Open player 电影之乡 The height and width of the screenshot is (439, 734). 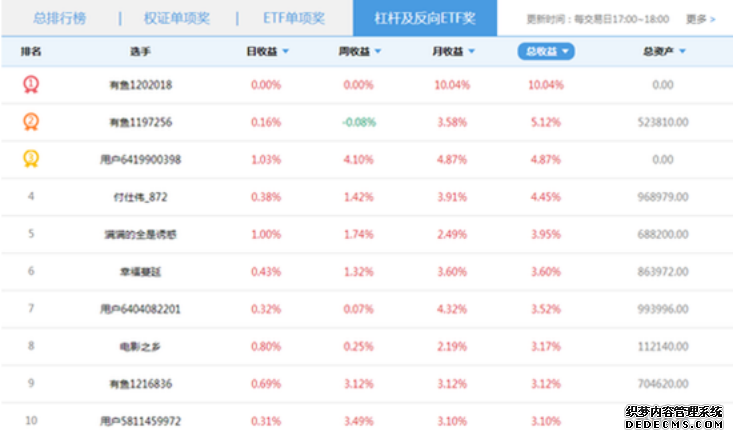click(140, 347)
